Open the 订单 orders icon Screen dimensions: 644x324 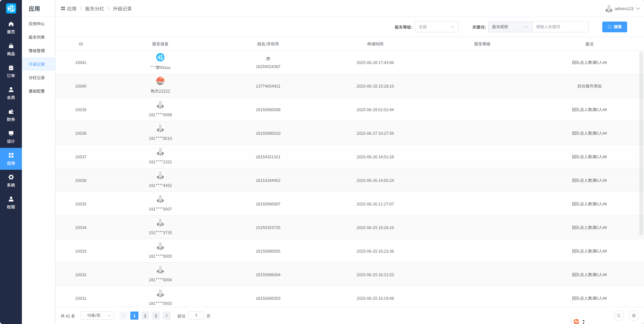tap(11, 68)
